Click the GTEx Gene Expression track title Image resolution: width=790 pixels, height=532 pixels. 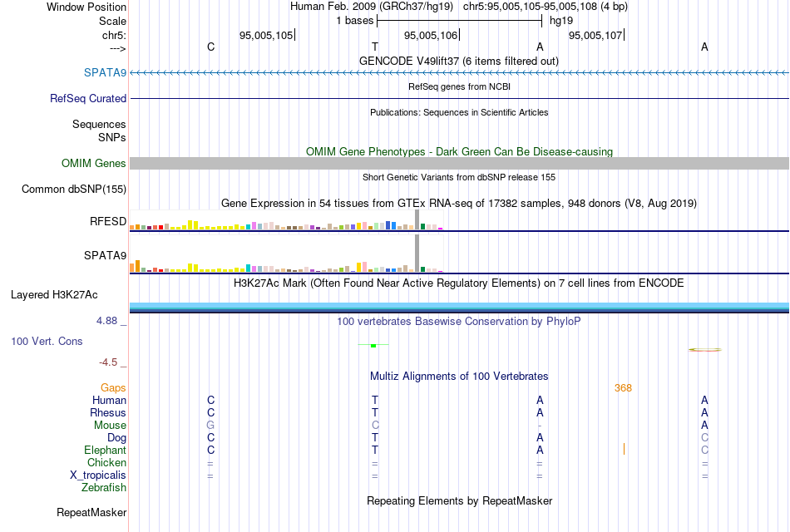pyautogui.click(x=459, y=203)
